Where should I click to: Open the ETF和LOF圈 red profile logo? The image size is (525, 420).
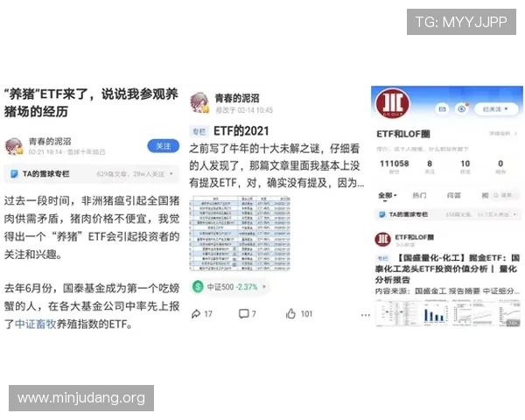pos(392,103)
